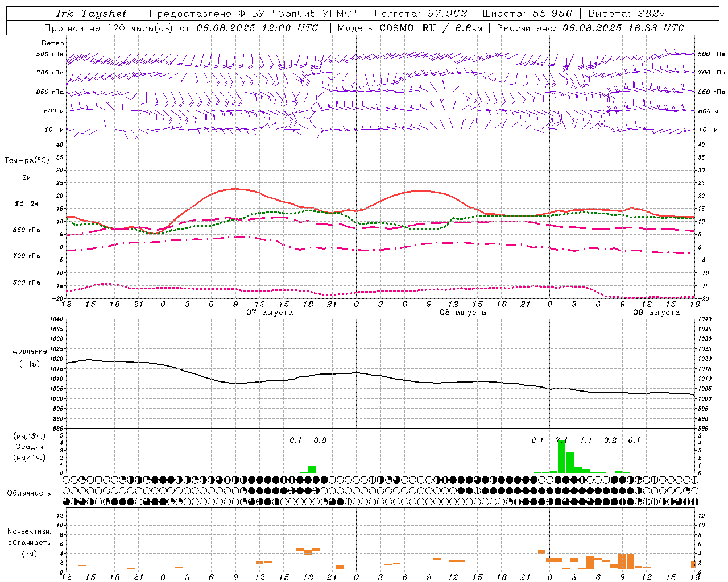Click the Давление panel label
728x582 pixels.
tap(29, 351)
